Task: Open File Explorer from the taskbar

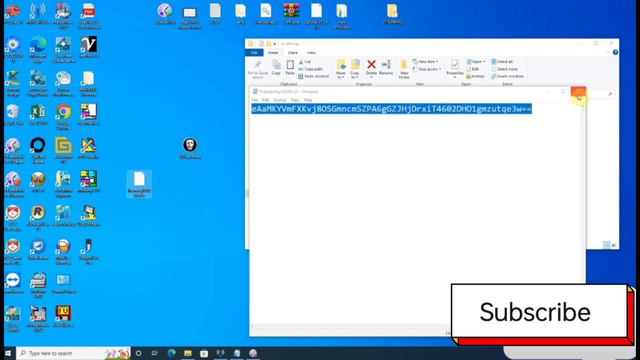Action: 188,353
